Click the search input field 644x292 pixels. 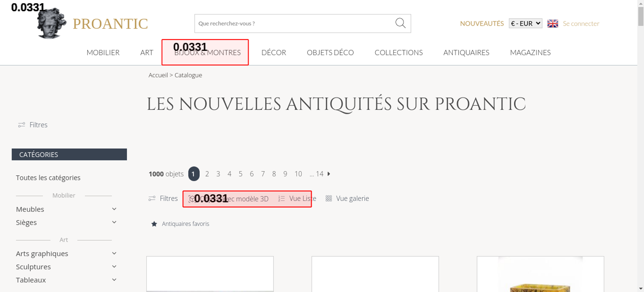[x=293, y=23]
